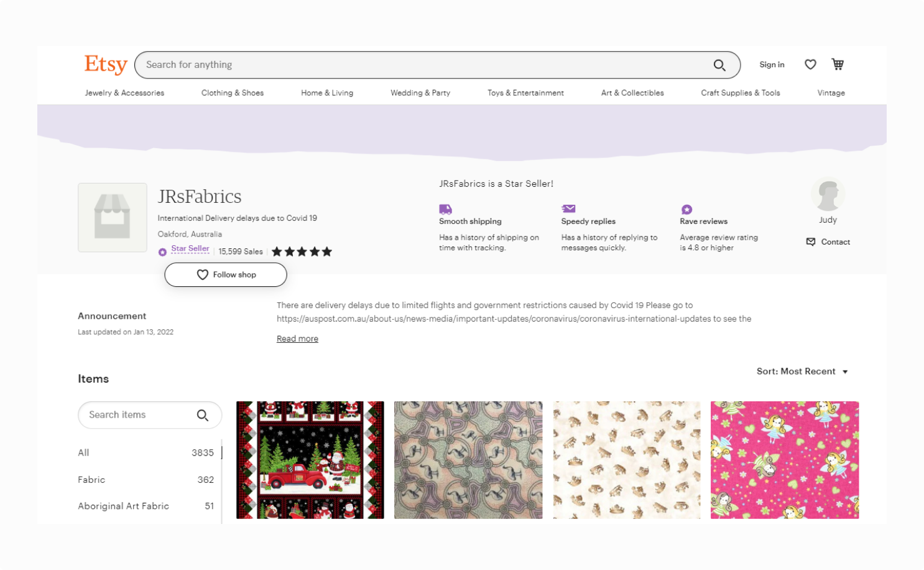Select the Fabric category
The height and width of the screenshot is (570, 924).
146,480
